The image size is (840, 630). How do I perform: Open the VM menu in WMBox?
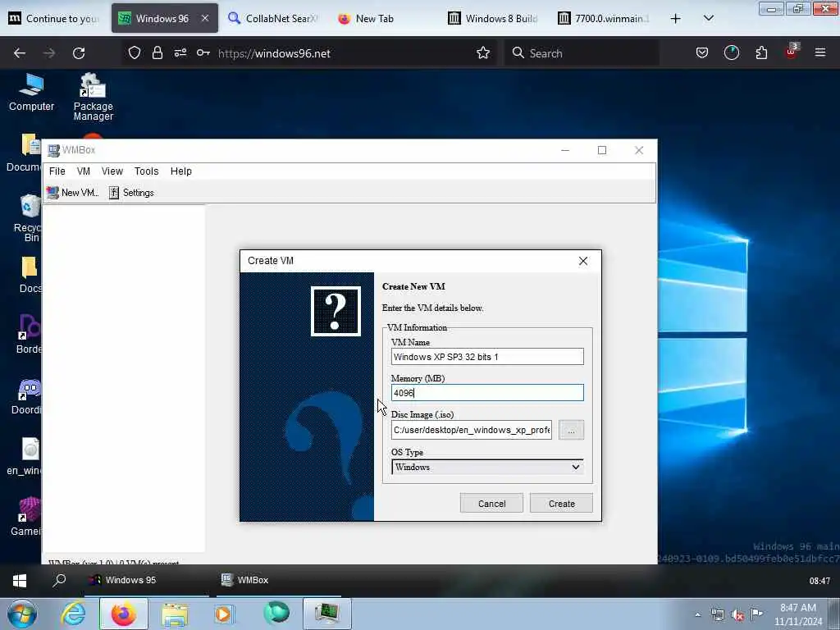coord(83,171)
